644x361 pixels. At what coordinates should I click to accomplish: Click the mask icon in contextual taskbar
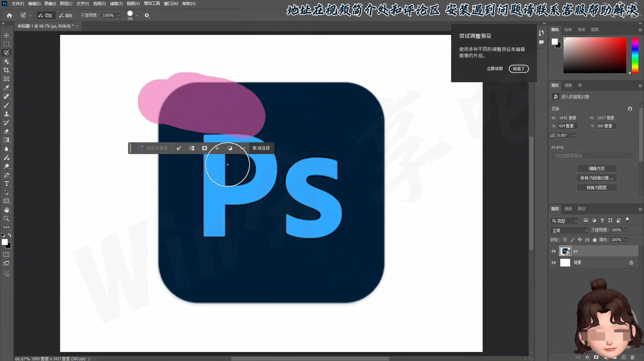204,148
